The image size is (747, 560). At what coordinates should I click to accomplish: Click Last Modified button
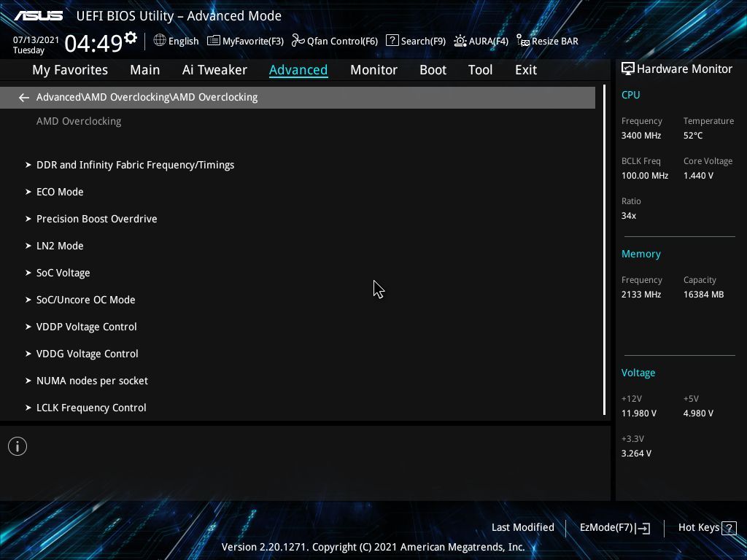(522, 528)
